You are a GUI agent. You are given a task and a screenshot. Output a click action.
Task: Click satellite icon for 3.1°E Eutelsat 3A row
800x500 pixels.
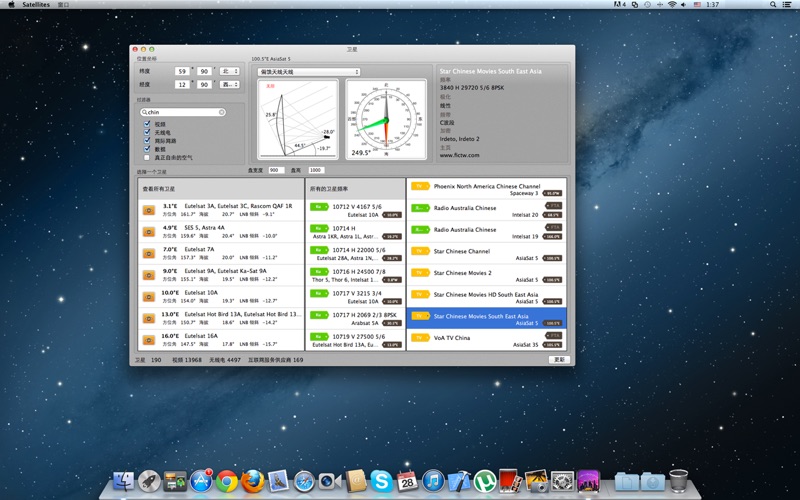tap(148, 210)
